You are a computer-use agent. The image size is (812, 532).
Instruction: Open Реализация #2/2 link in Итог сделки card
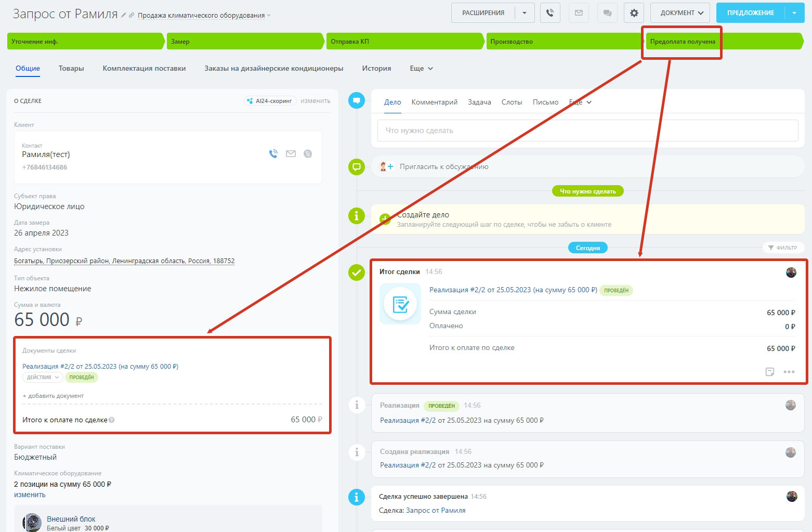tap(513, 290)
